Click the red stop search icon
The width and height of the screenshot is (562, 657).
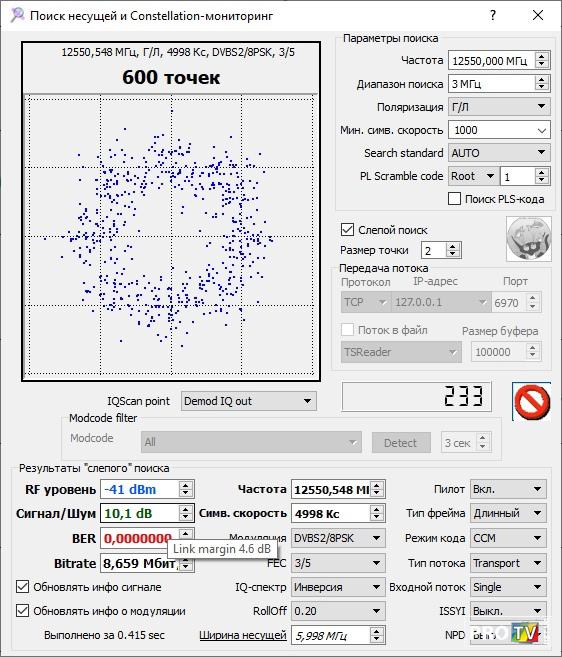[531, 401]
